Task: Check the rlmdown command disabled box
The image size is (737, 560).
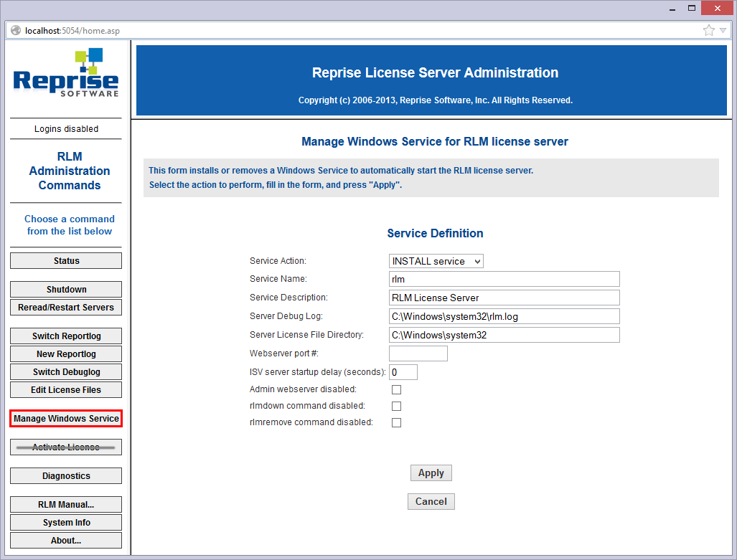Action: (396, 407)
